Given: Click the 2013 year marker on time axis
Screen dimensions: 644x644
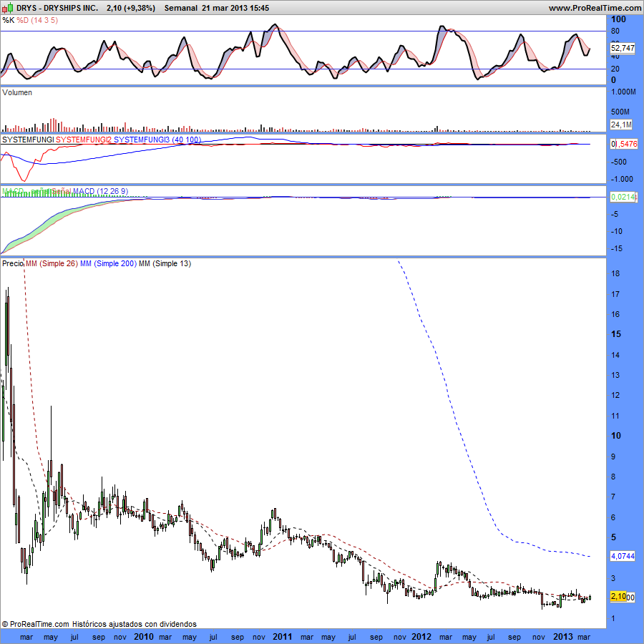Looking at the screenshot, I should click(562, 637).
